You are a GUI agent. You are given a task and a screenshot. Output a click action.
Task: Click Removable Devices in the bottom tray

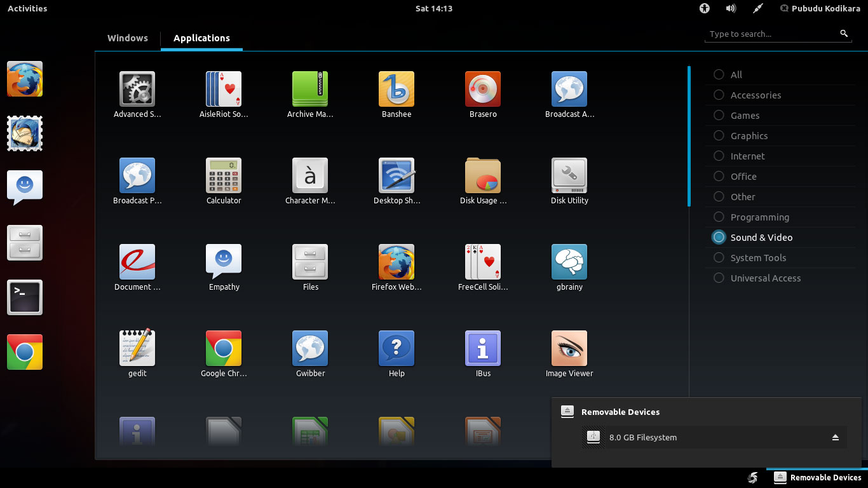tap(817, 477)
